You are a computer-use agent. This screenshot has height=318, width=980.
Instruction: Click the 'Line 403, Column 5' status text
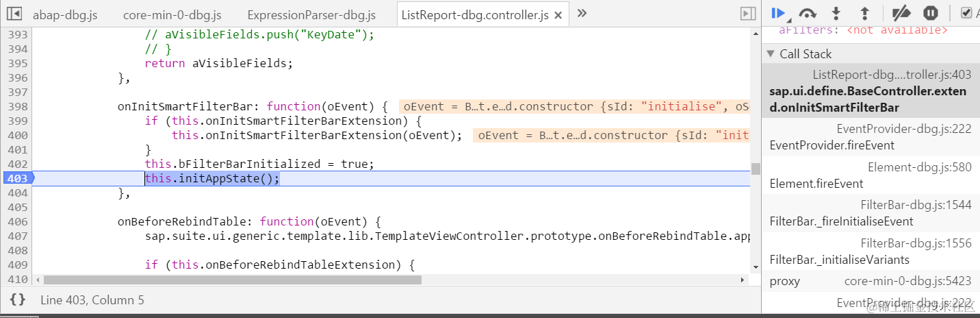[x=92, y=299]
